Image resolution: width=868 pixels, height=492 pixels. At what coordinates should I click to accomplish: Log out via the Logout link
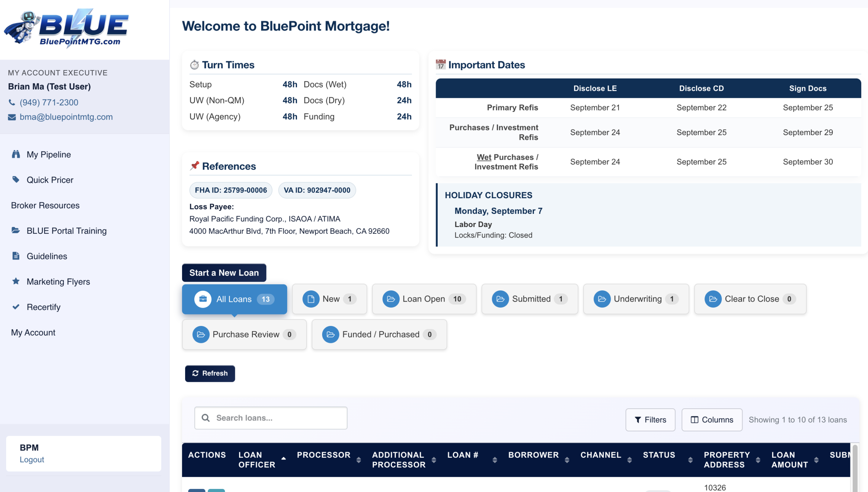click(32, 459)
